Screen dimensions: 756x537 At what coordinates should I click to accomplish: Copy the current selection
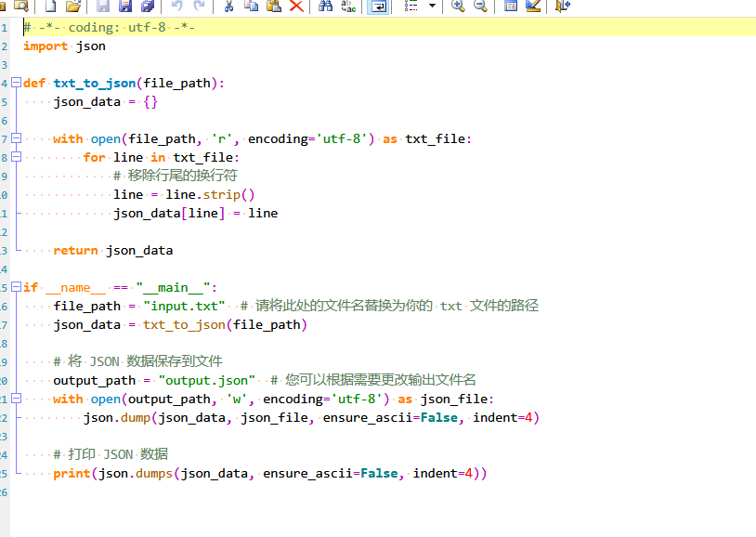click(x=249, y=7)
